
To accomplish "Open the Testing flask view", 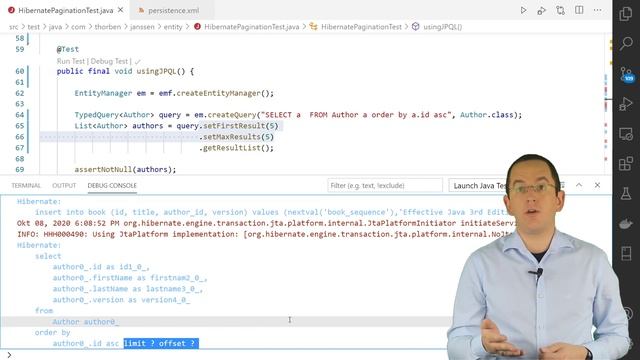I will click(626, 193).
